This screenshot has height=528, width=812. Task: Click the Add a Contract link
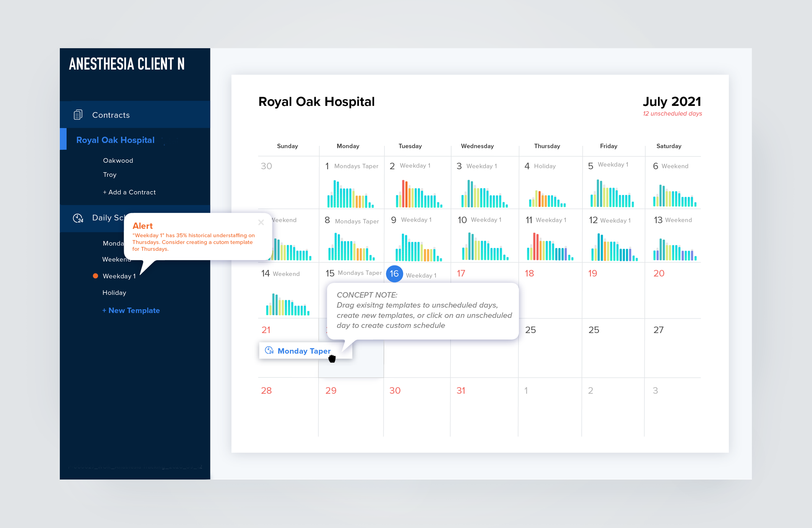129,192
